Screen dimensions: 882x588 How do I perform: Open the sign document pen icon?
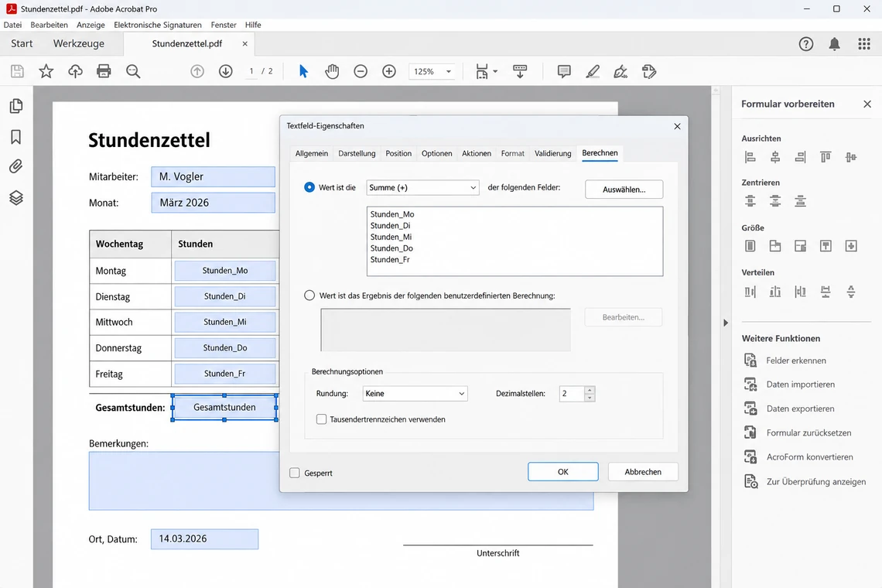[x=620, y=71]
